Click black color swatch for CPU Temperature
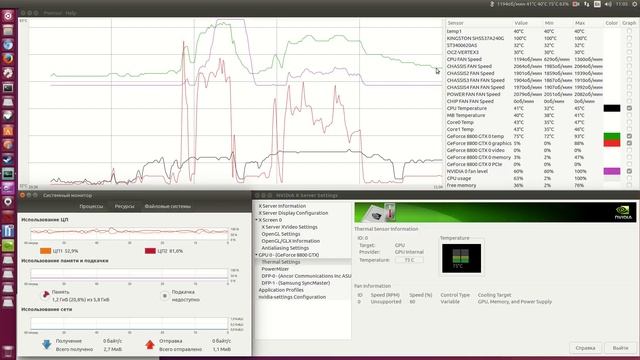The image size is (640, 360). click(612, 108)
